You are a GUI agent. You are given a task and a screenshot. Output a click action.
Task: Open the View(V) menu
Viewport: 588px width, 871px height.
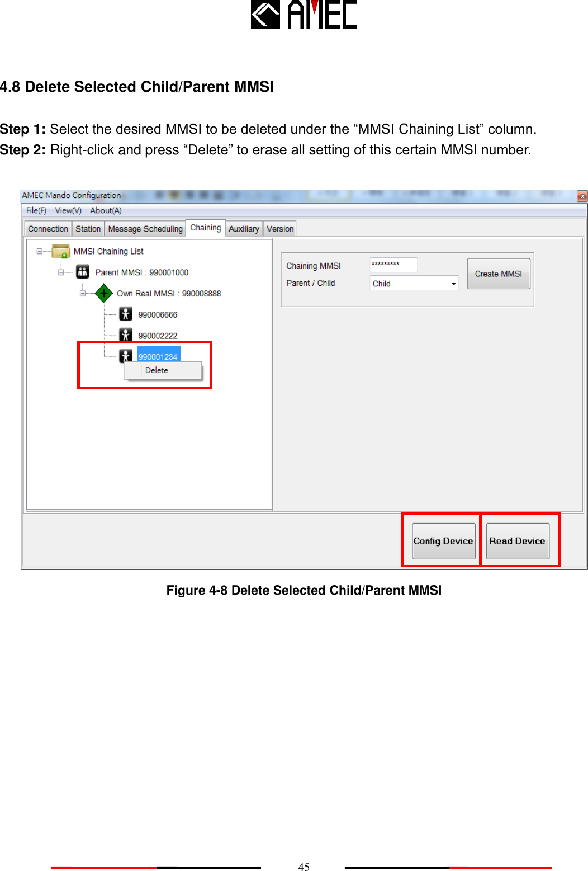pos(68,211)
